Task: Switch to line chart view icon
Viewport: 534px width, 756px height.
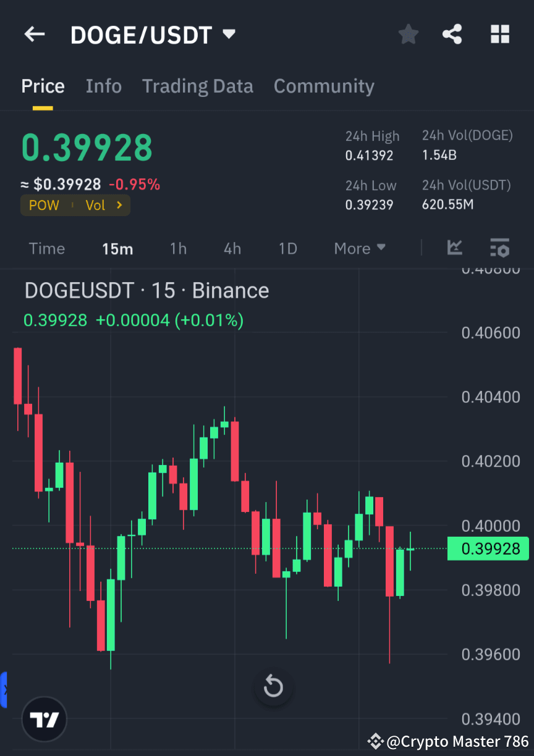Action: pos(455,248)
